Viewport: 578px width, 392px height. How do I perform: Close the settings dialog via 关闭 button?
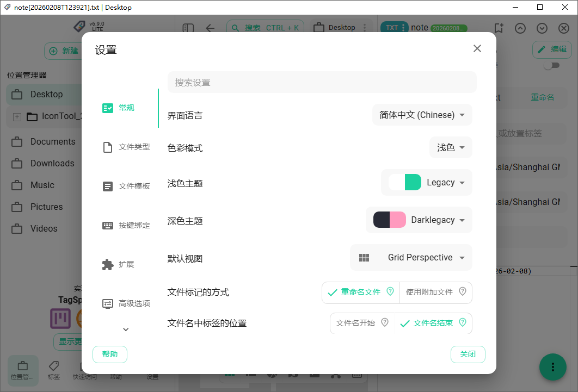[468, 354]
